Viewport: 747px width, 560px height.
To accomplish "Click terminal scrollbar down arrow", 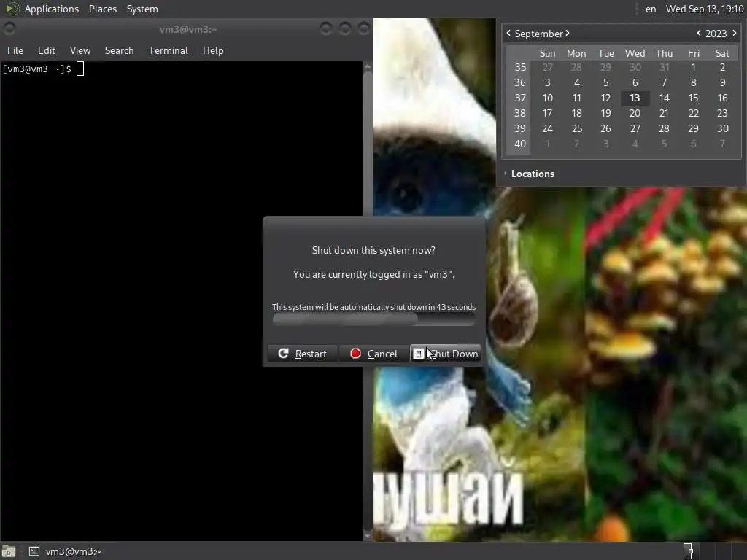I will [x=368, y=536].
